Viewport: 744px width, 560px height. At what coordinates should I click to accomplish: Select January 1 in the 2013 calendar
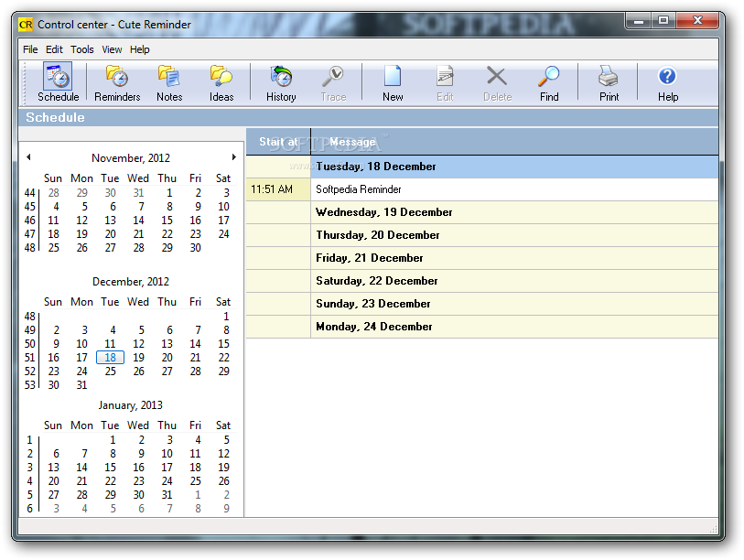point(113,440)
